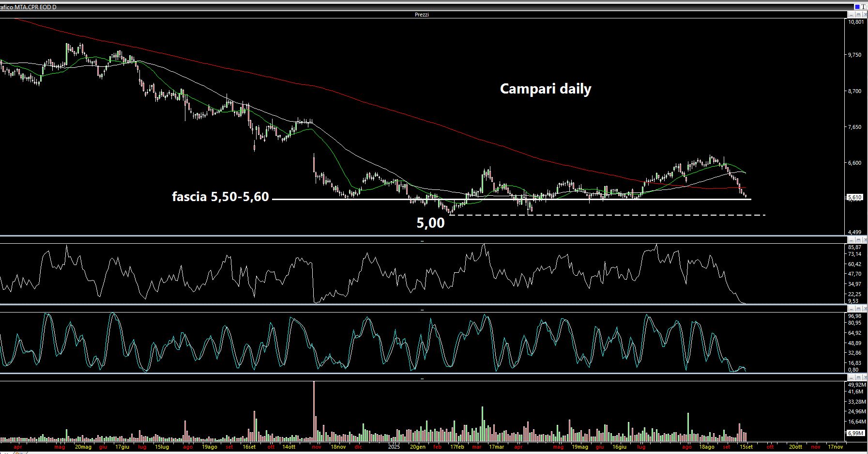The width and height of the screenshot is (868, 454).
Task: Maximize the oscillator pane with the 96,98 scale
Action: pos(858,309)
